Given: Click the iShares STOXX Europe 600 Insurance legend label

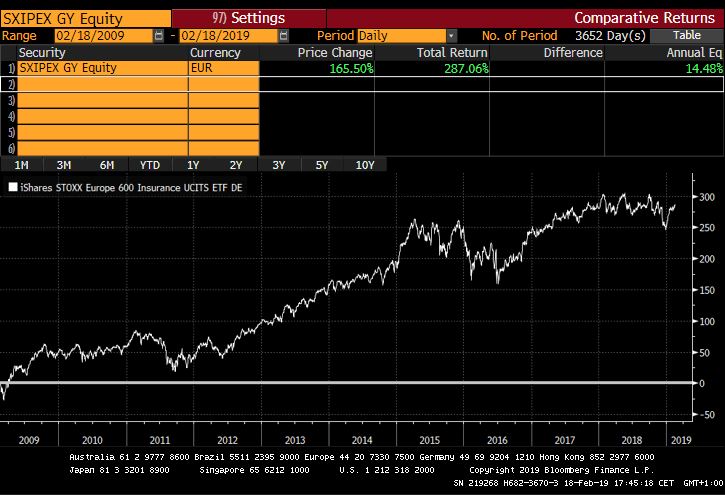Looking at the screenshot, I should pos(131,188).
